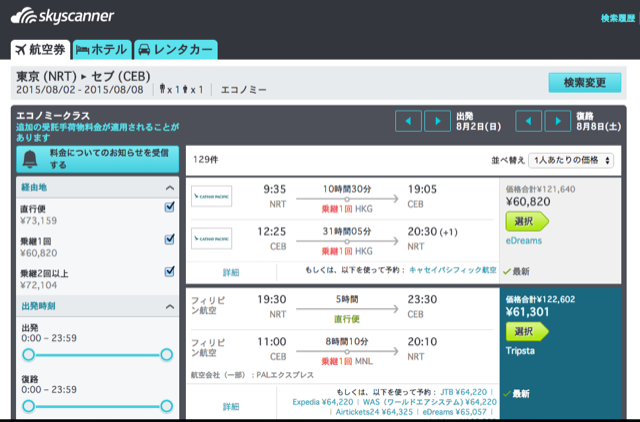The height and width of the screenshot is (422, 640).
Task: Click the 価格合計¥122,602 total
Action: [x=540, y=300]
